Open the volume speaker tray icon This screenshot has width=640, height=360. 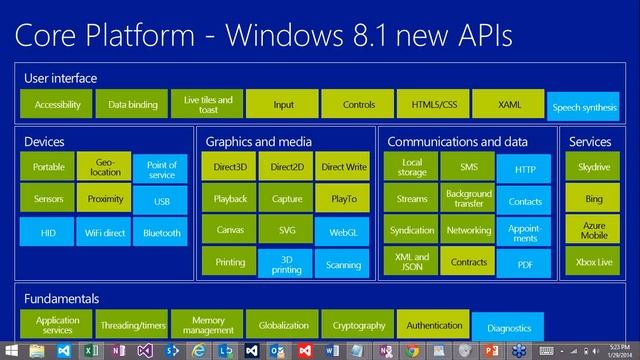tap(596, 351)
